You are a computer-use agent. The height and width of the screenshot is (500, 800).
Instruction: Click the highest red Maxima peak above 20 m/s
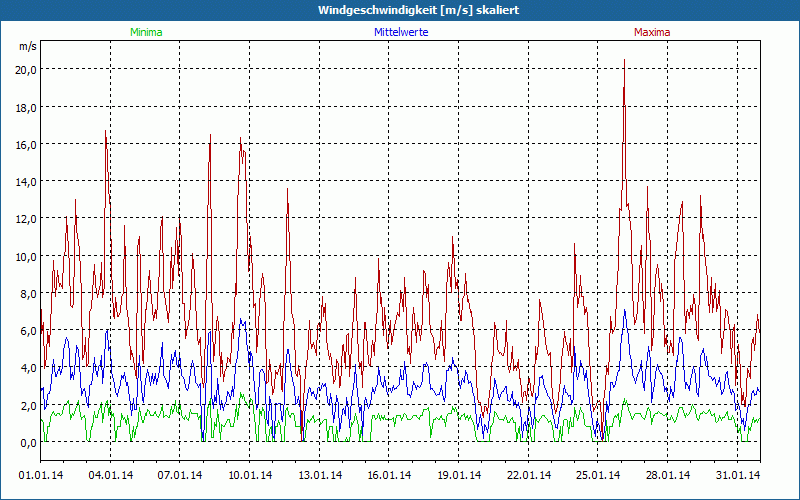coord(624,61)
